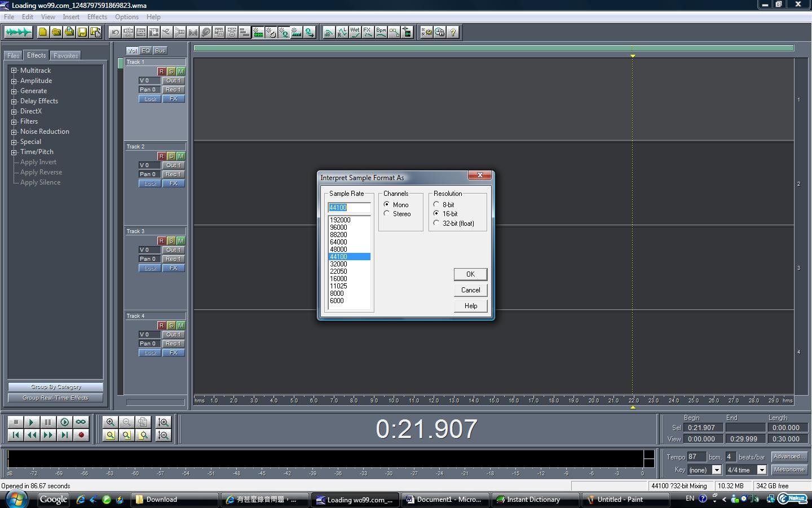Viewport: 812px width, 508px height.
Task: Open the Options menu
Action: pyautogui.click(x=127, y=17)
